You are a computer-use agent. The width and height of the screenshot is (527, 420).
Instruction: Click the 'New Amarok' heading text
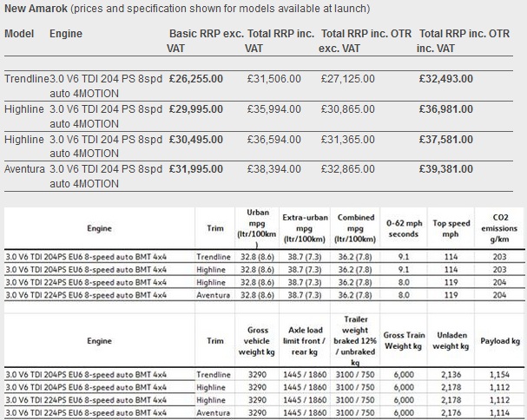coord(36,9)
